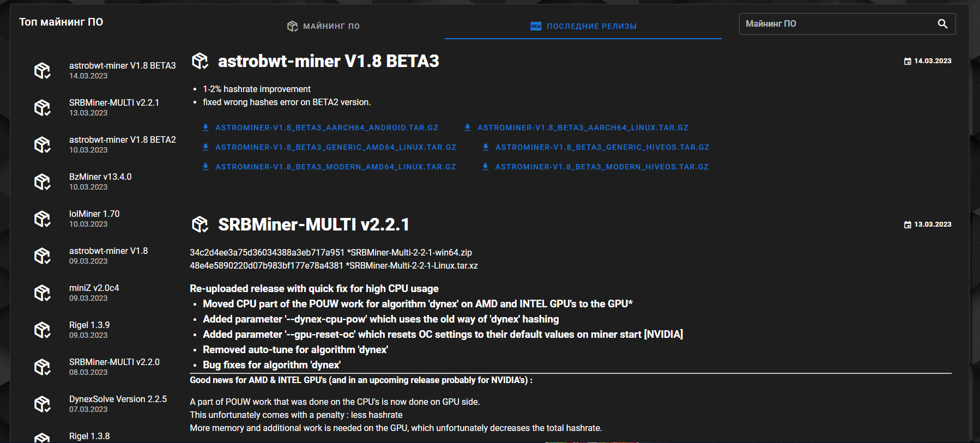Click the 'Good news for AMD & INTEL GPU's' line
This screenshot has width=980, height=443.
click(x=361, y=380)
